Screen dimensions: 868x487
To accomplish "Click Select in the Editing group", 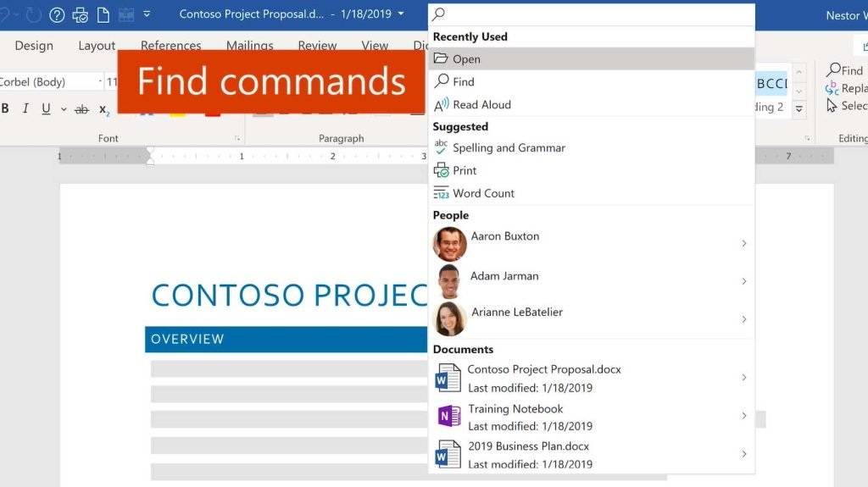I will point(847,106).
